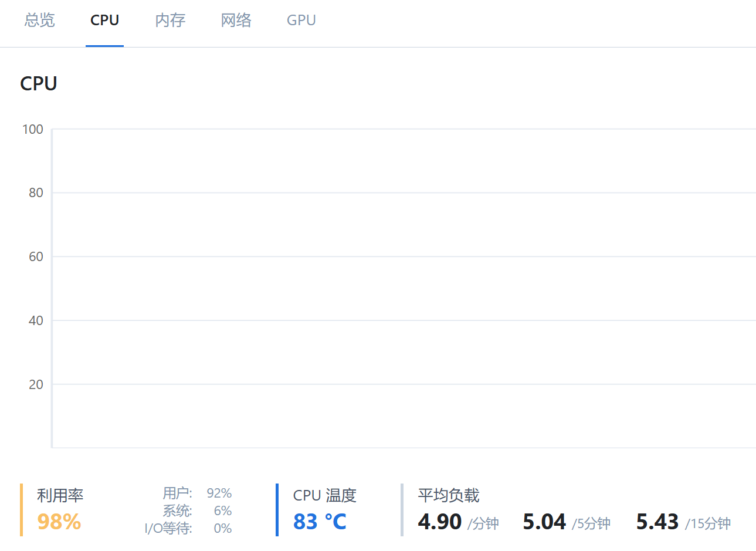Open the GPU tab
Image resolution: width=756 pixels, height=551 pixels.
[301, 21]
